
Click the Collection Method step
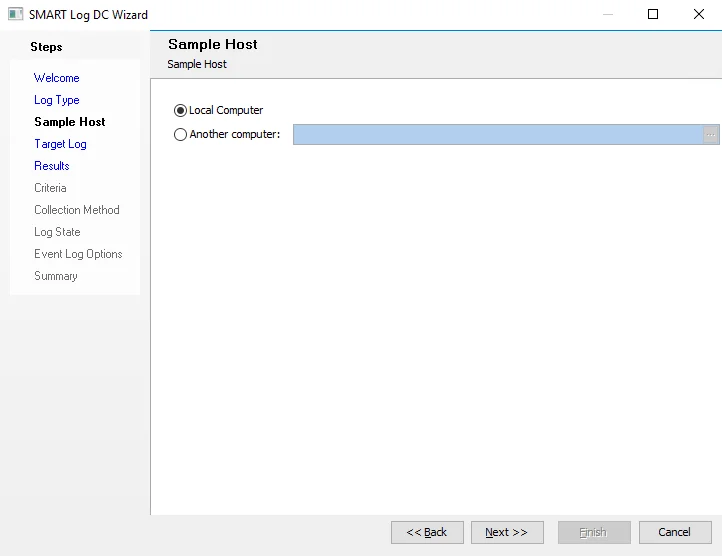[77, 210]
